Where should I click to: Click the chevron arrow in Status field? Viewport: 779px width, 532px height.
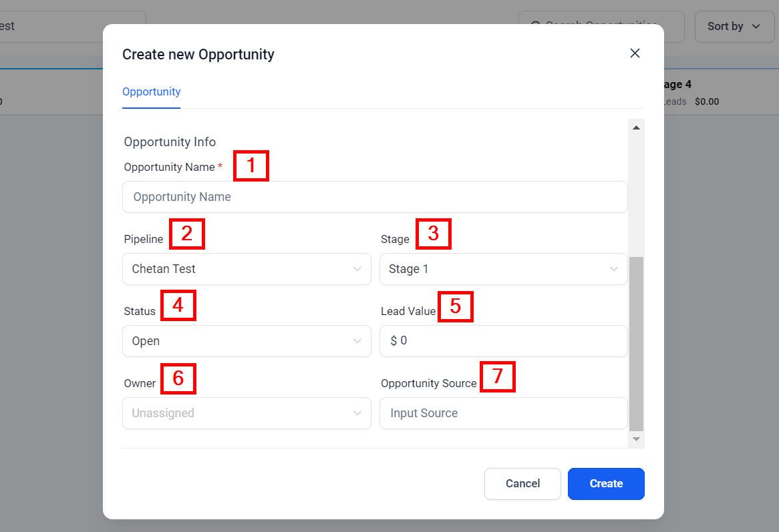click(357, 341)
